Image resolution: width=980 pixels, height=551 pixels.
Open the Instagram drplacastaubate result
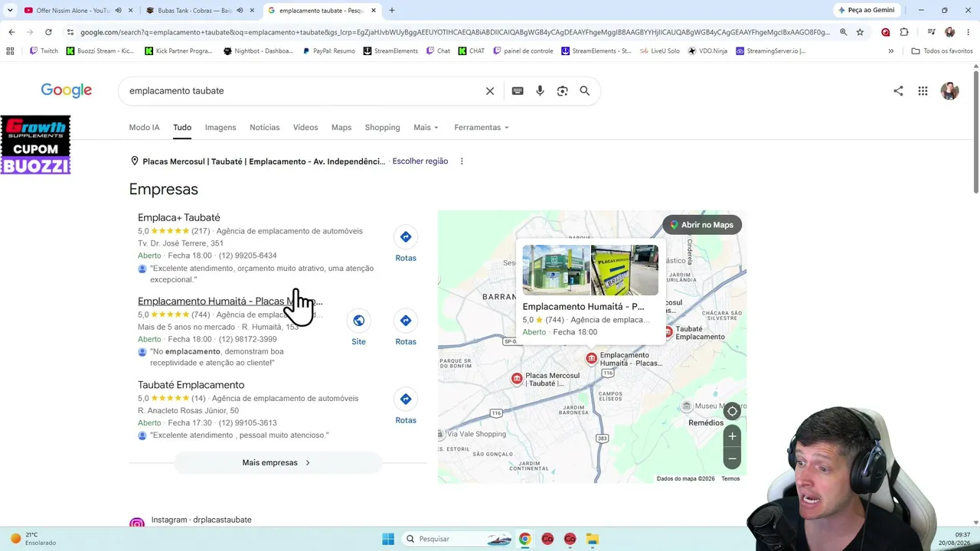click(201, 520)
